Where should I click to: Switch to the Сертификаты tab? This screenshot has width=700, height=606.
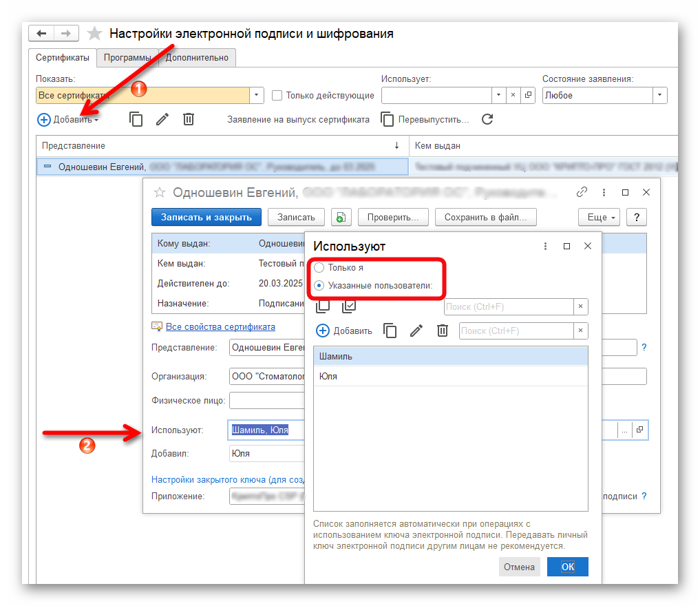[63, 58]
